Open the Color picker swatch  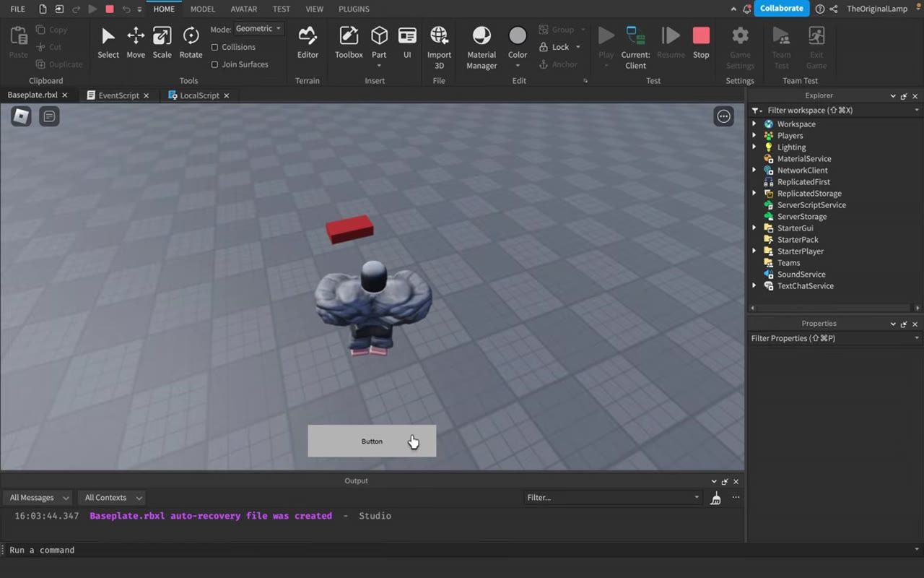518,35
